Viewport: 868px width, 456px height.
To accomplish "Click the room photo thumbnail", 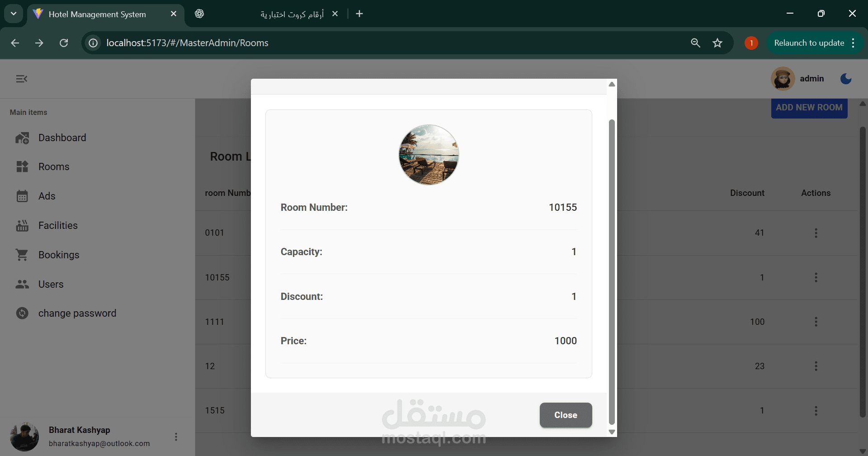I will 429,155.
